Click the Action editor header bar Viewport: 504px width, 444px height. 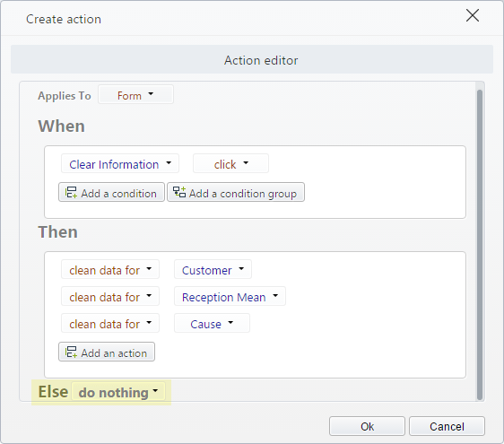coord(252,60)
